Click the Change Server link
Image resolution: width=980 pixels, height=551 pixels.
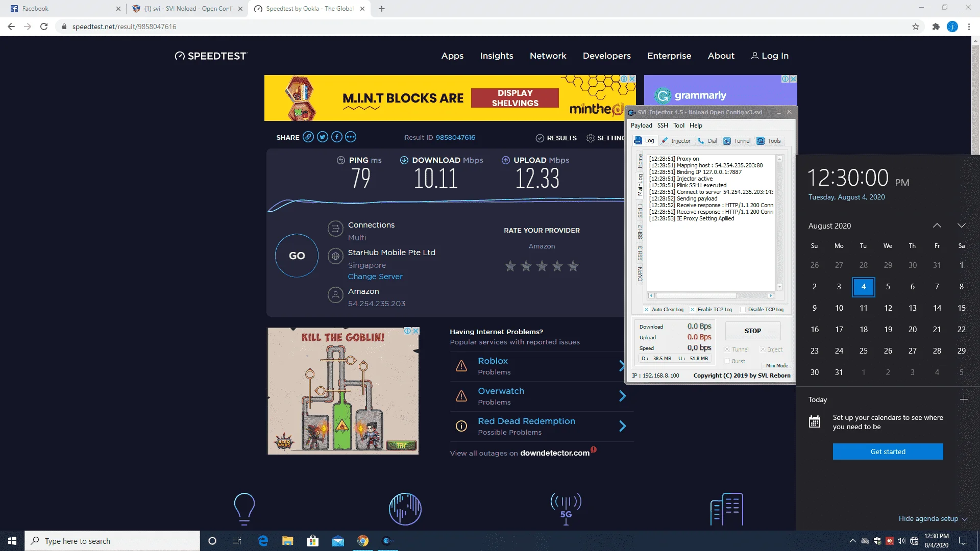(x=375, y=277)
